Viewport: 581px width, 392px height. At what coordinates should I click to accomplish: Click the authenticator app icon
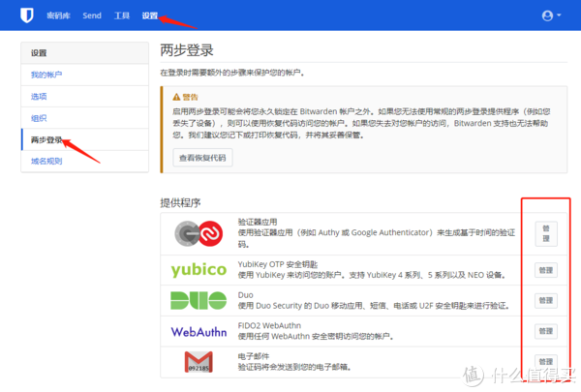(x=199, y=233)
